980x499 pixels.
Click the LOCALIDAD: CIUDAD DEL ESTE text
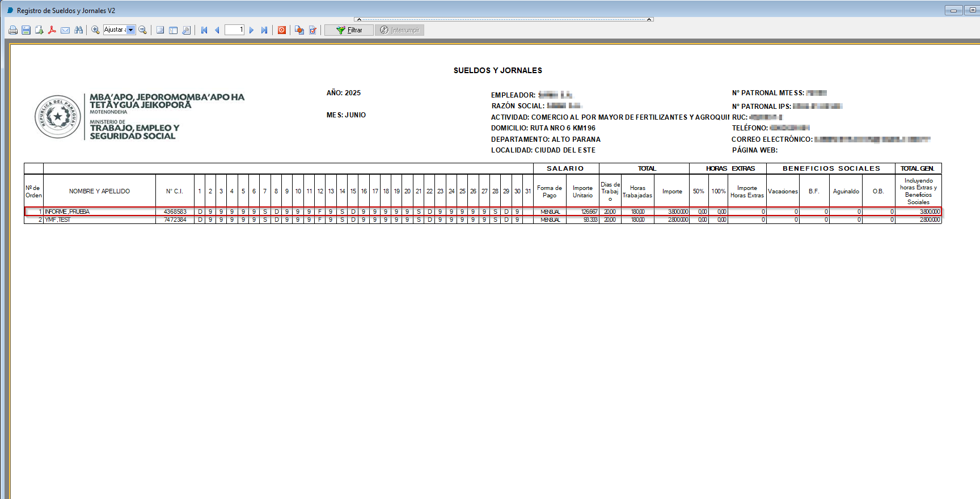(x=543, y=150)
